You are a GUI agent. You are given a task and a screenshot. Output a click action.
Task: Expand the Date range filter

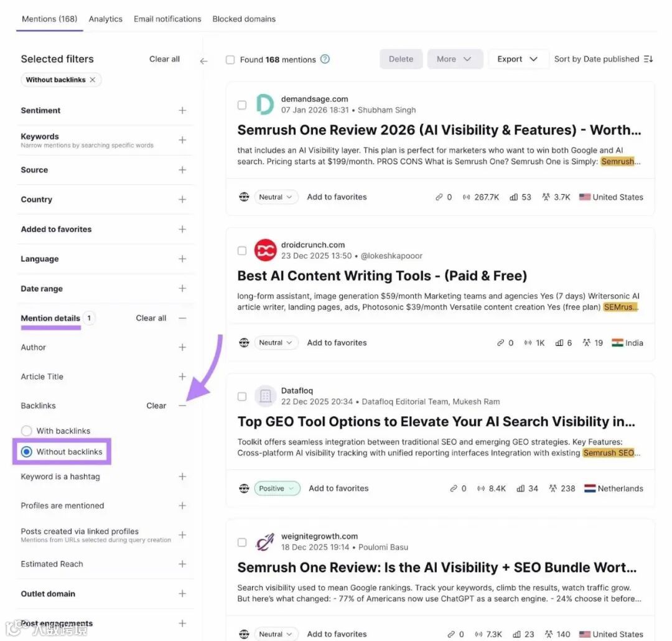(x=182, y=289)
